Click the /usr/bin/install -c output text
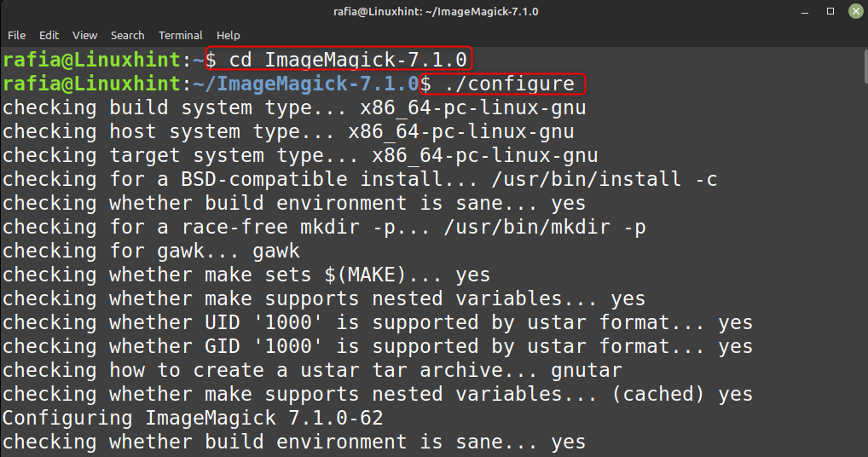 pos(604,179)
